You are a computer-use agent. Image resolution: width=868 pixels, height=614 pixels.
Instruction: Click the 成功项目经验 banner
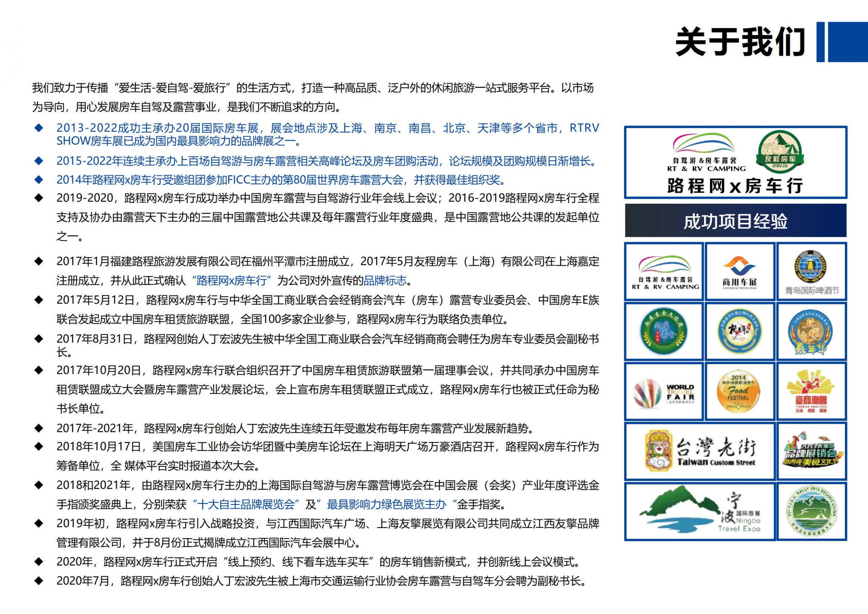pos(735,221)
